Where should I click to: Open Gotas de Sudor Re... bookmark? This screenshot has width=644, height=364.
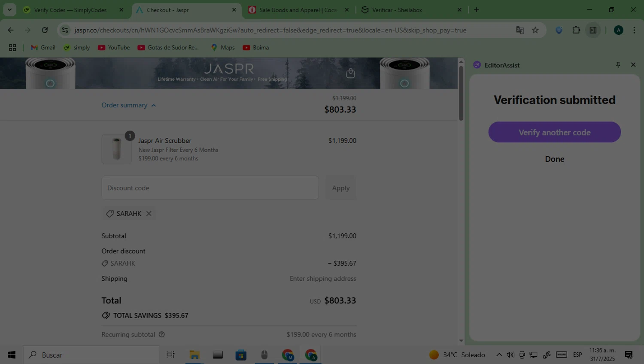(x=168, y=48)
